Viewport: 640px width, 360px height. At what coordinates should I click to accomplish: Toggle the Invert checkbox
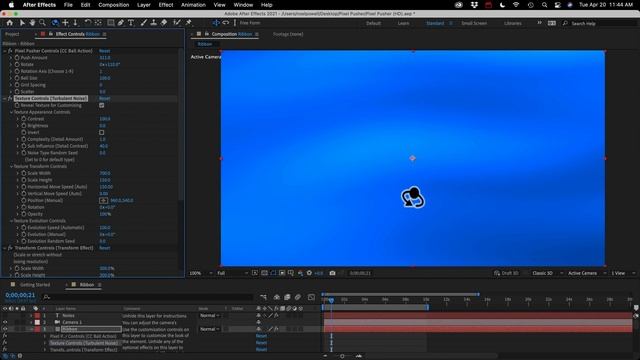point(102,132)
